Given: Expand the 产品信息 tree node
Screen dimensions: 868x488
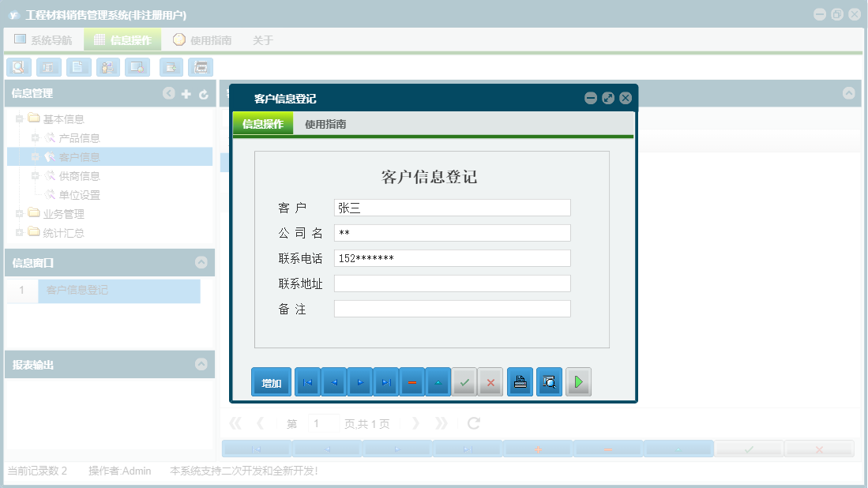Looking at the screenshot, I should [x=35, y=137].
